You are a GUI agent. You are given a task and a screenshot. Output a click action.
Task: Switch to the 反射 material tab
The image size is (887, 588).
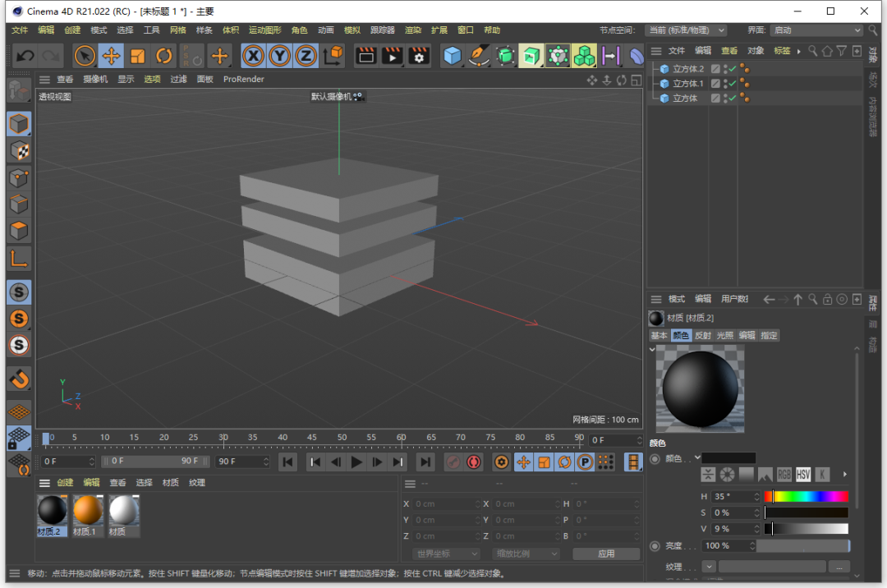click(703, 336)
